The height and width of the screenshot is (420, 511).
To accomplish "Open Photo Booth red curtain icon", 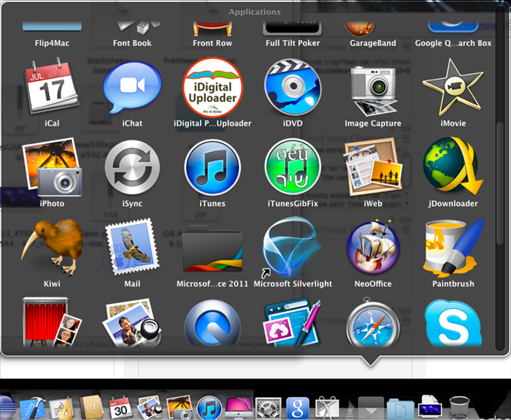I will (x=52, y=322).
